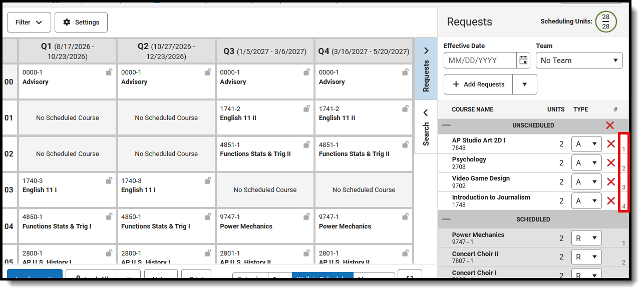This screenshot has width=644, height=293.
Task: Toggle lock on Q4 Power Mechanics
Action: point(406,216)
